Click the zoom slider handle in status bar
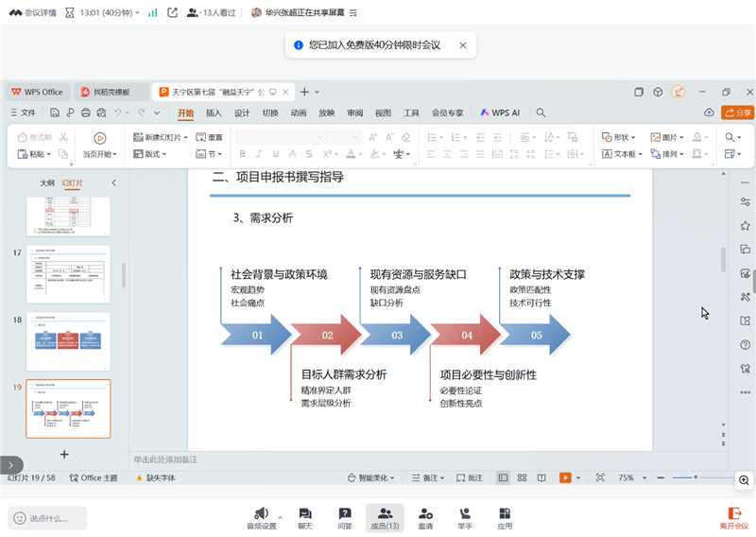 [x=696, y=477]
